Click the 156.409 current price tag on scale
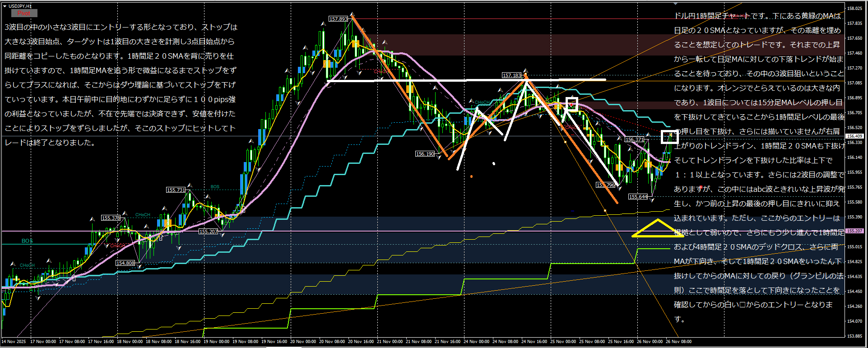This screenshot has height=348, width=868. point(854,136)
